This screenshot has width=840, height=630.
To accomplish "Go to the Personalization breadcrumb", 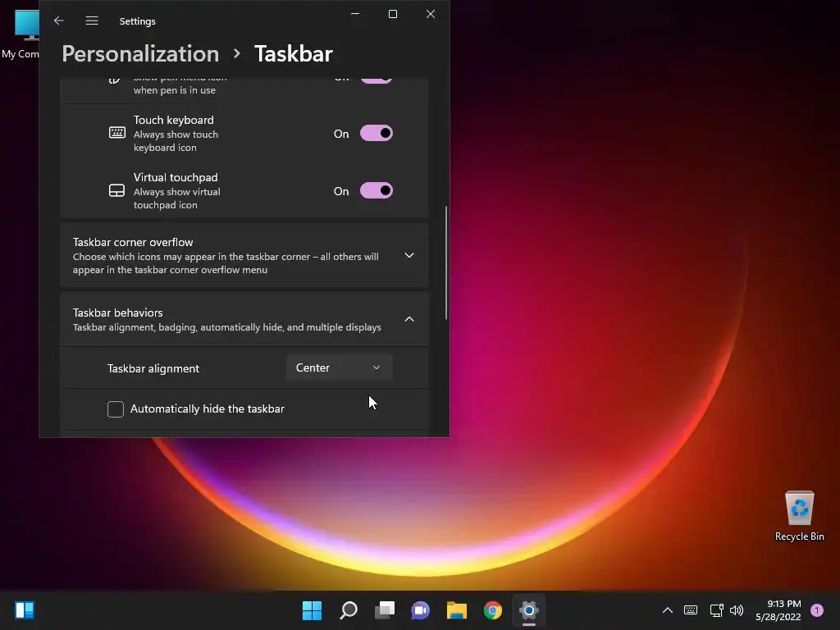I will pos(140,53).
